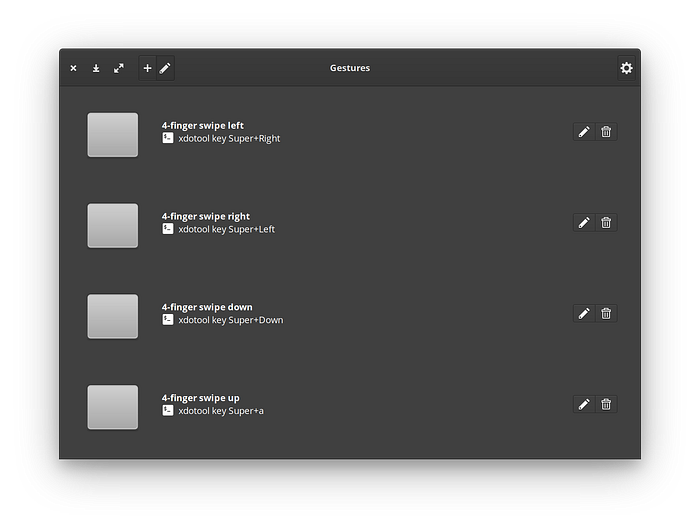This screenshot has width=700, height=529.
Task: Click terminal icon beside Super+Down command
Action: click(x=168, y=320)
